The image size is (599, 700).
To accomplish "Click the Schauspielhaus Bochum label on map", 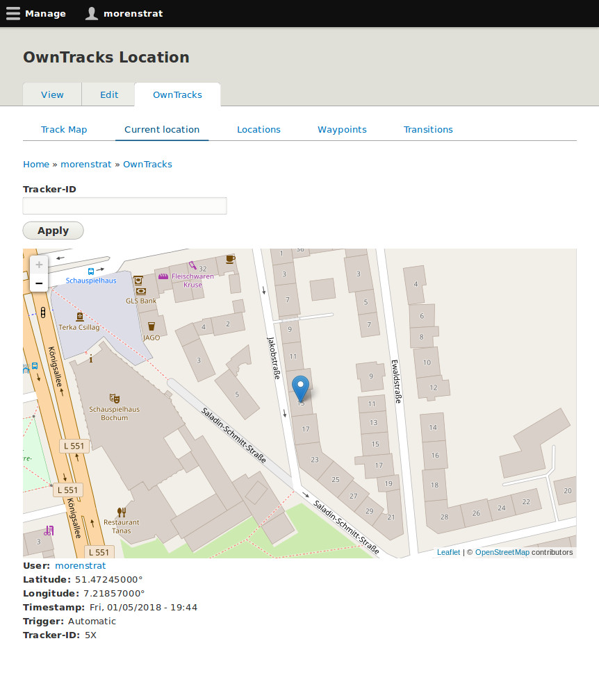I will coord(115,413).
